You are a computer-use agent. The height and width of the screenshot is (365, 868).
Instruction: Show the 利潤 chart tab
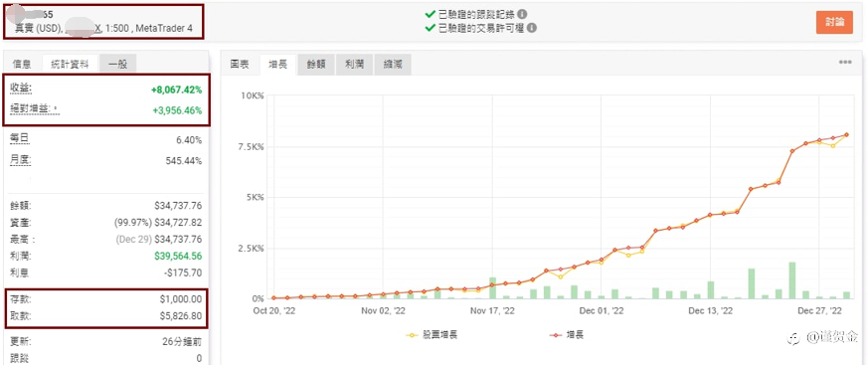tap(354, 65)
